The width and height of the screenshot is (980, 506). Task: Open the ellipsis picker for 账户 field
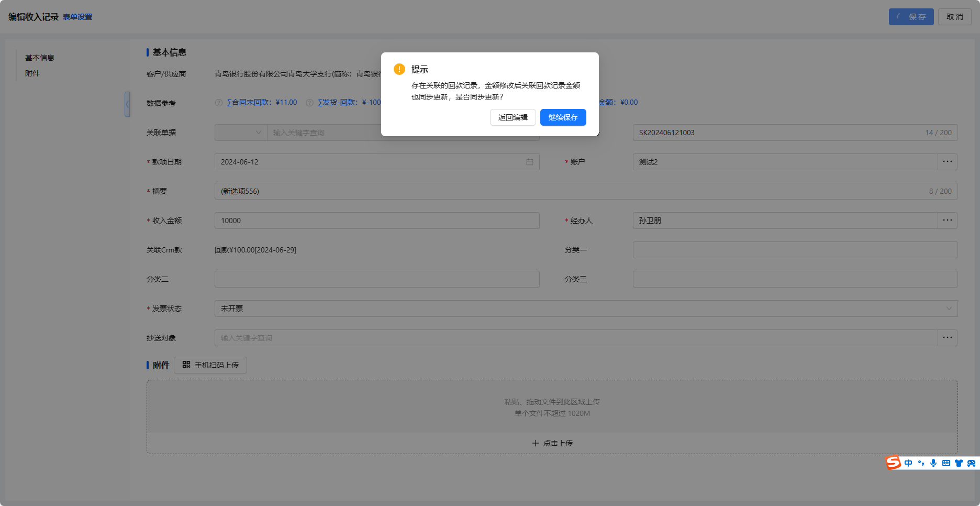click(x=947, y=162)
